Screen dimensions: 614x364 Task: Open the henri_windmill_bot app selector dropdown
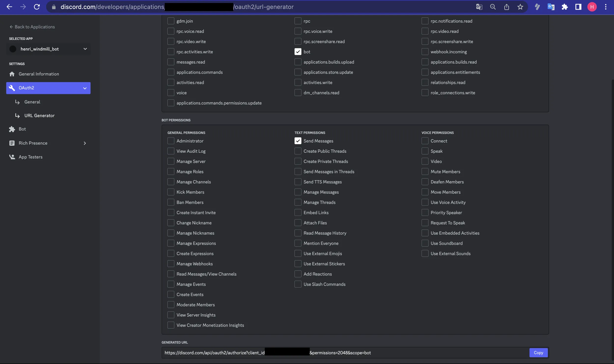click(x=48, y=49)
